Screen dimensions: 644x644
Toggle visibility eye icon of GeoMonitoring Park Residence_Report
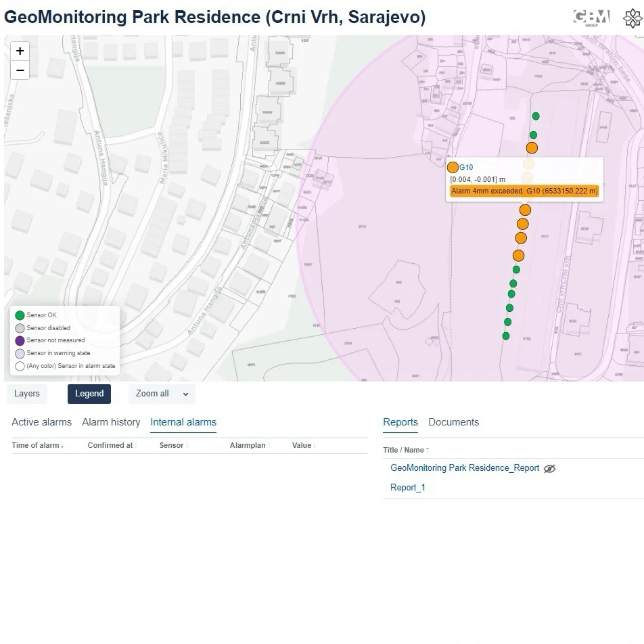(549, 469)
